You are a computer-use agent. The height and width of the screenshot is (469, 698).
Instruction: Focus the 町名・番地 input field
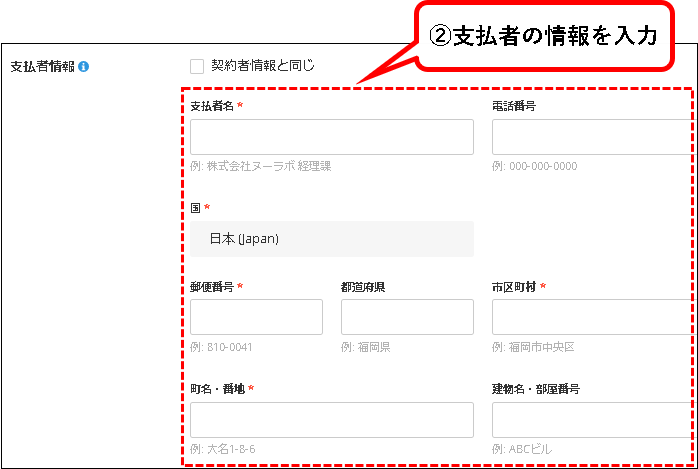tap(332, 420)
